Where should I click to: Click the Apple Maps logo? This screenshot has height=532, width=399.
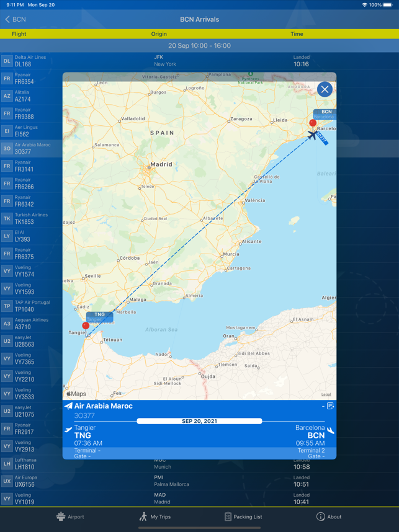[76, 394]
